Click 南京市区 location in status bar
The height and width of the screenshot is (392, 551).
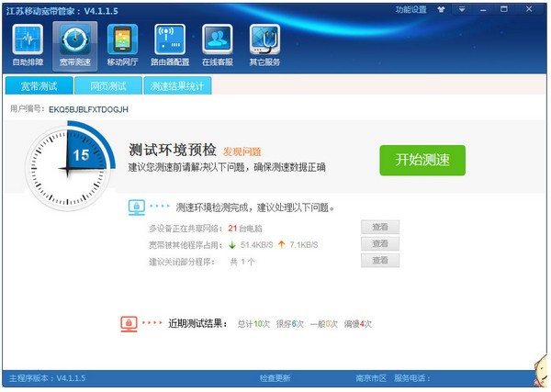coord(371,378)
